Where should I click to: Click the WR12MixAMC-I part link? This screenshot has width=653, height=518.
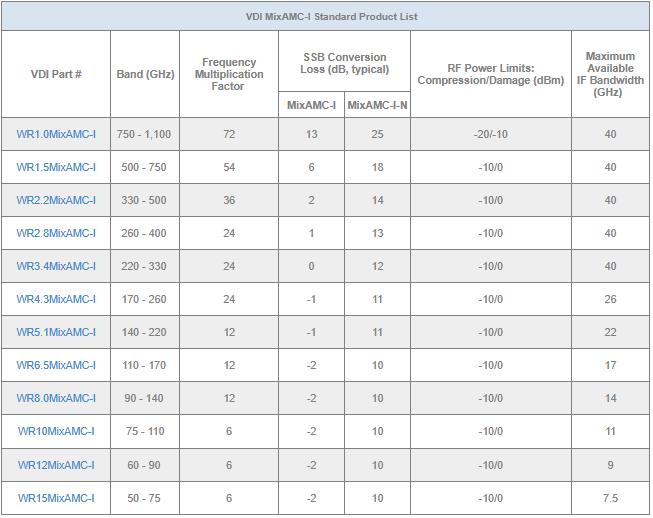pos(56,464)
